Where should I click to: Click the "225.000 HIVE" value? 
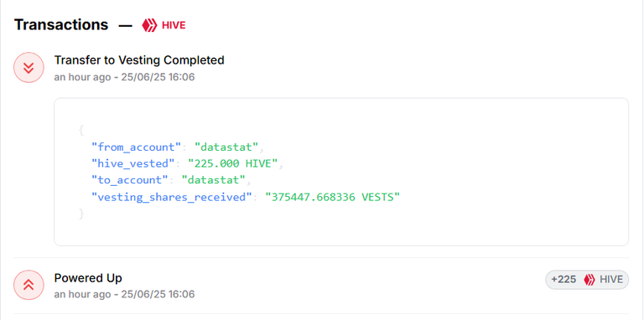(233, 163)
